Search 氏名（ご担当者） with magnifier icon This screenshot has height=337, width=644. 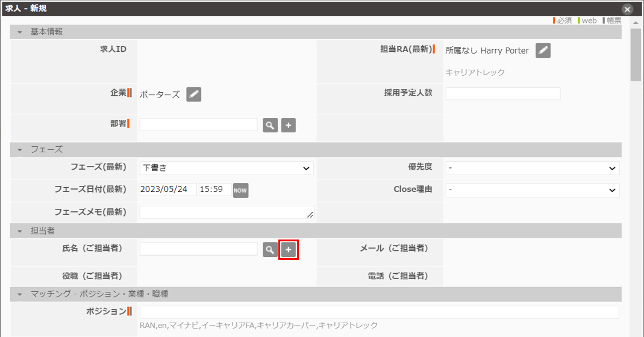click(270, 249)
